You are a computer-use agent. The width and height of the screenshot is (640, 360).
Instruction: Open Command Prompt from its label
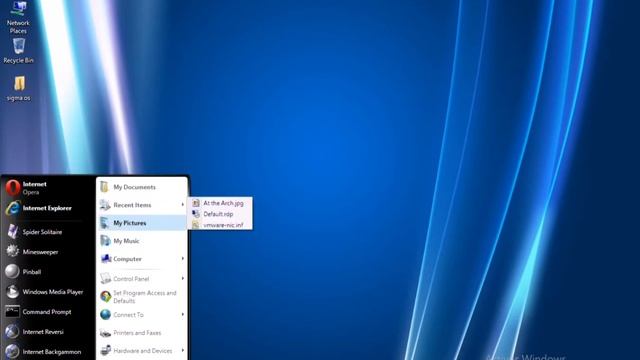47,312
